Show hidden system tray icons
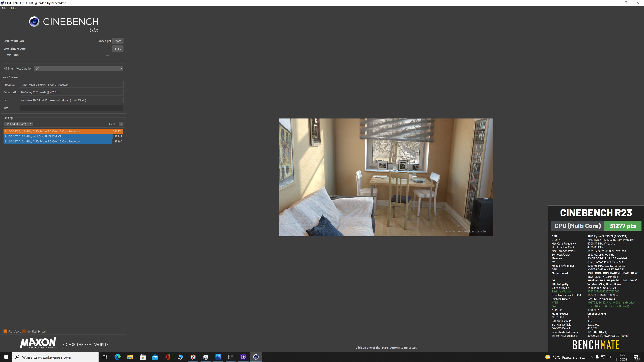644x362 pixels. [x=591, y=357]
